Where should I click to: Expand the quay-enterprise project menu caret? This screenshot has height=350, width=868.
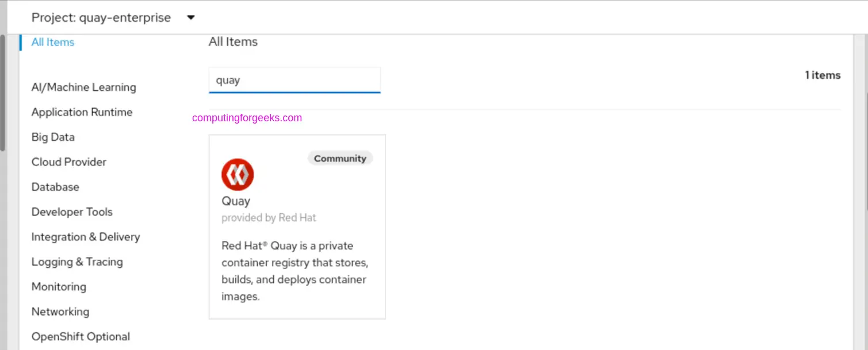tap(190, 17)
